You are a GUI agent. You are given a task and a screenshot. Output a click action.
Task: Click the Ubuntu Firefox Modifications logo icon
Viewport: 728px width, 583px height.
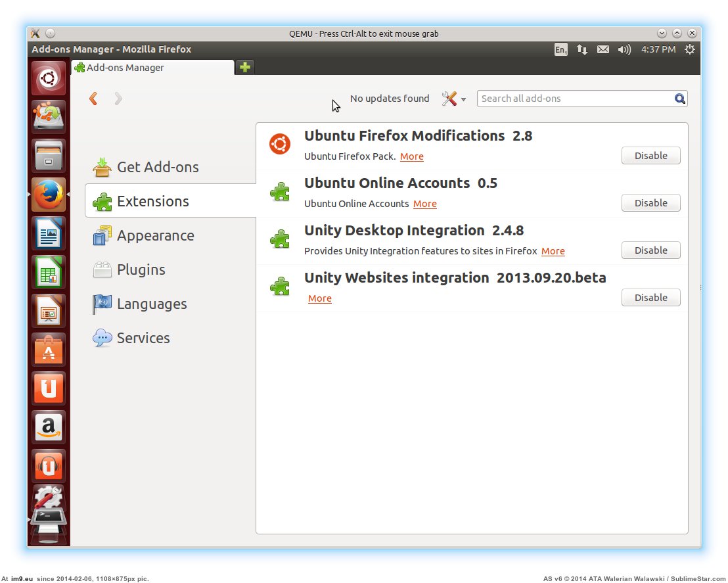pyautogui.click(x=280, y=144)
